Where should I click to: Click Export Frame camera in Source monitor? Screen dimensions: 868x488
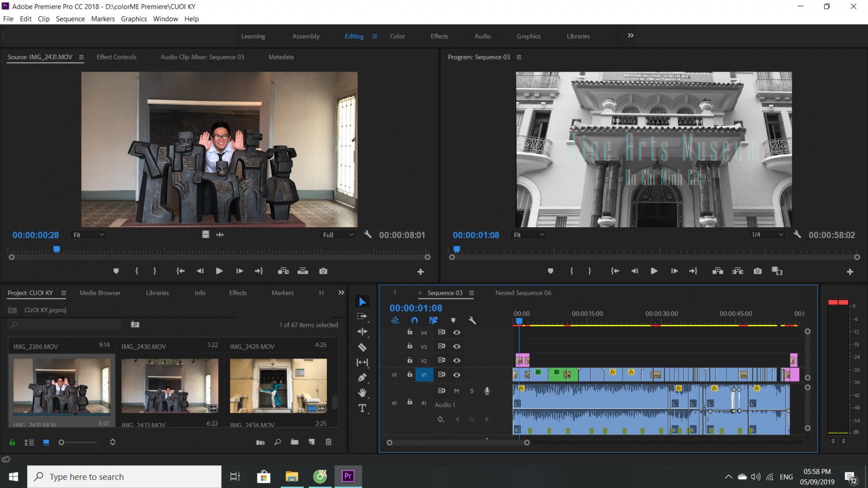coord(323,271)
